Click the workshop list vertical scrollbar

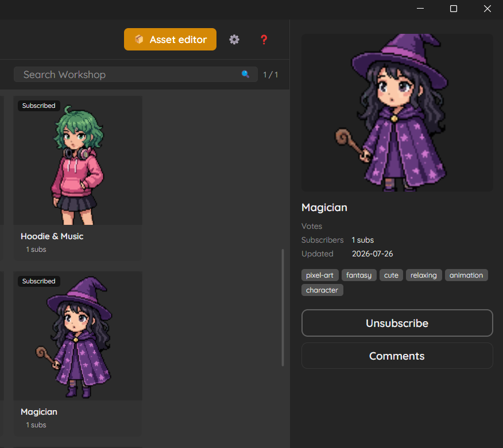tap(283, 307)
